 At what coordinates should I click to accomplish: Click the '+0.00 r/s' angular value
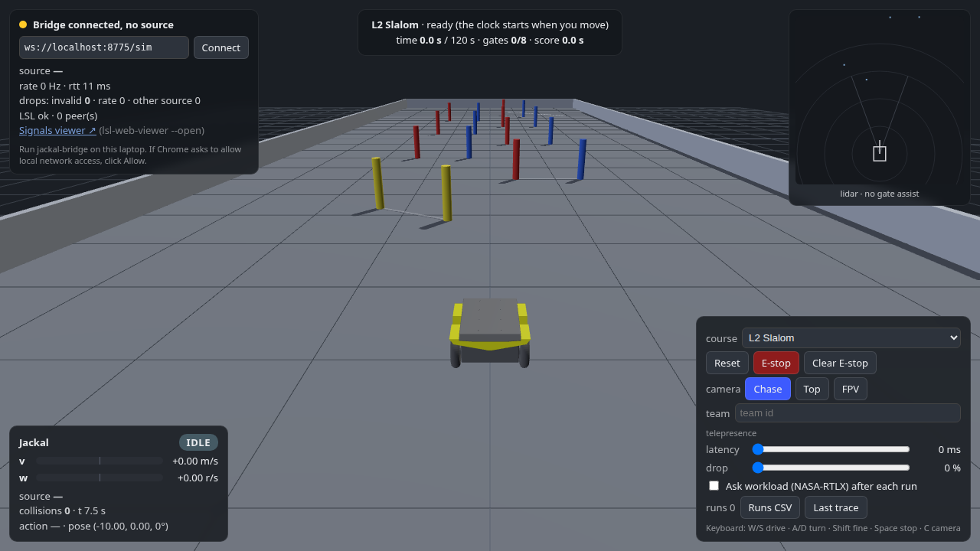(198, 478)
